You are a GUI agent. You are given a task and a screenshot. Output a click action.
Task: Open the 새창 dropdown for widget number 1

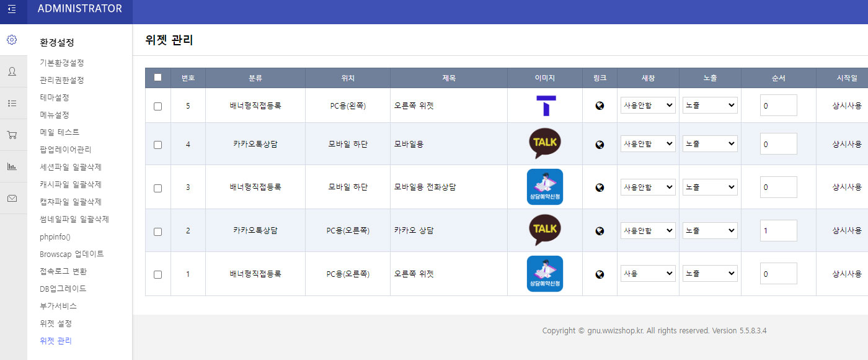pos(648,273)
